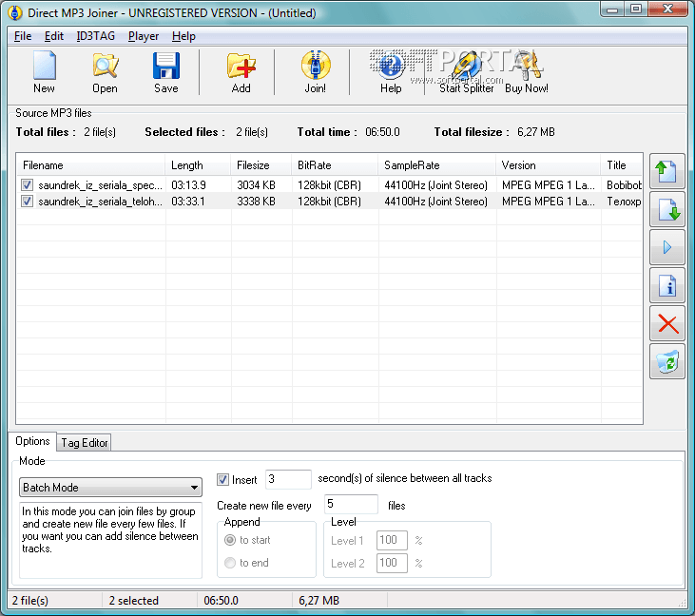This screenshot has height=616, width=695.
Task: Close the Direct MP3 Joiner window
Action: (668, 9)
